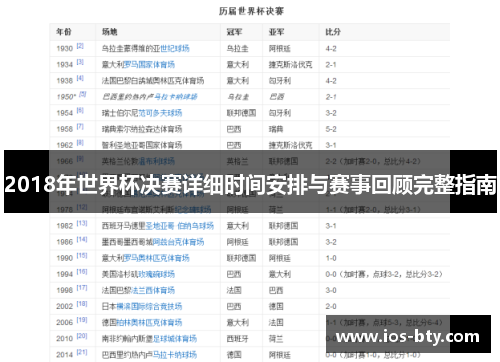This screenshot has width=500, height=362.
Task: Click the 比分 column header
Action: (333, 32)
